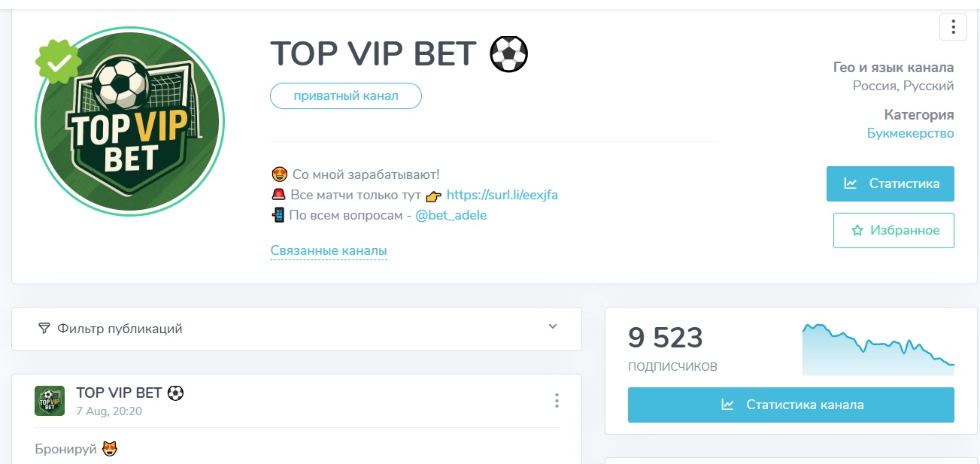Toggle the channel as Избранное
This screenshot has width=980, height=464.
pos(894,230)
